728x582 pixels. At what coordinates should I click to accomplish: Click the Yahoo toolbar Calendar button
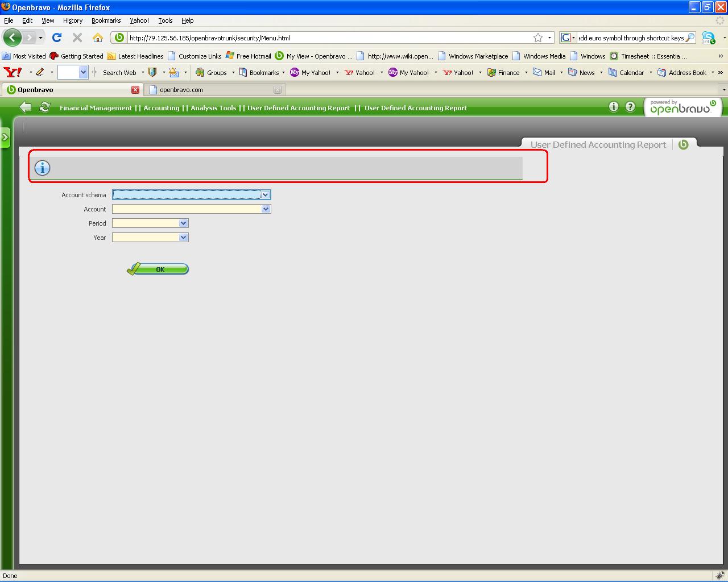click(x=626, y=72)
